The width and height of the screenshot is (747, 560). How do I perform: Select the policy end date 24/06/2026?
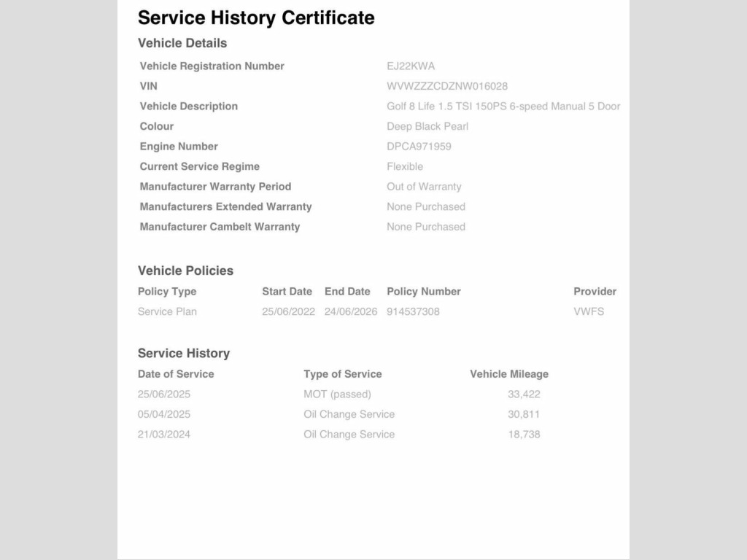[351, 311]
